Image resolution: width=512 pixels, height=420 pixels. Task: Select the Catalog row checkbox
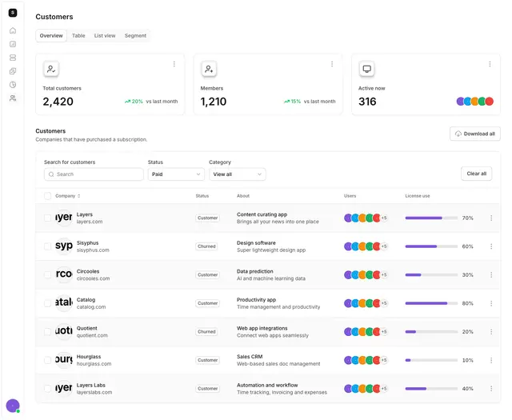(x=48, y=303)
